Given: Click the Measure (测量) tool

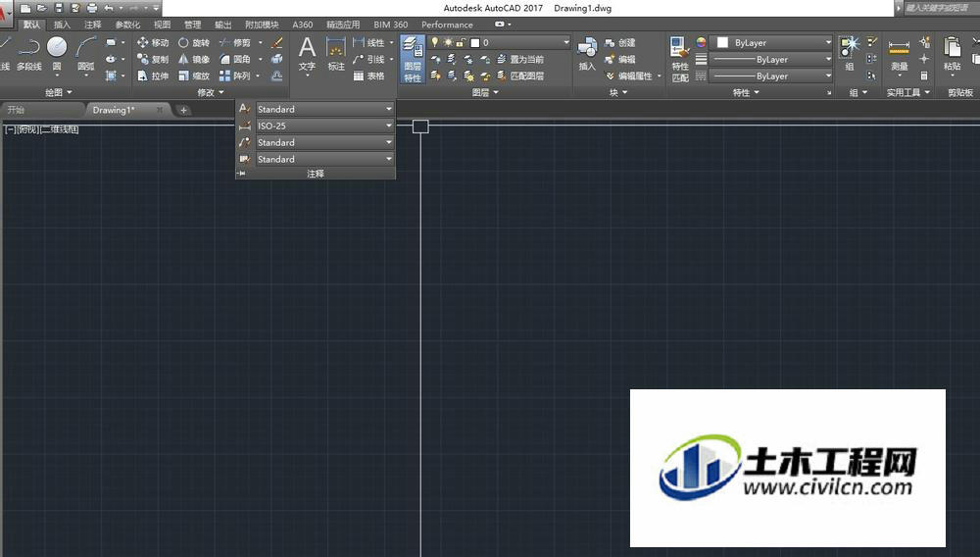Looking at the screenshot, I should [x=900, y=54].
